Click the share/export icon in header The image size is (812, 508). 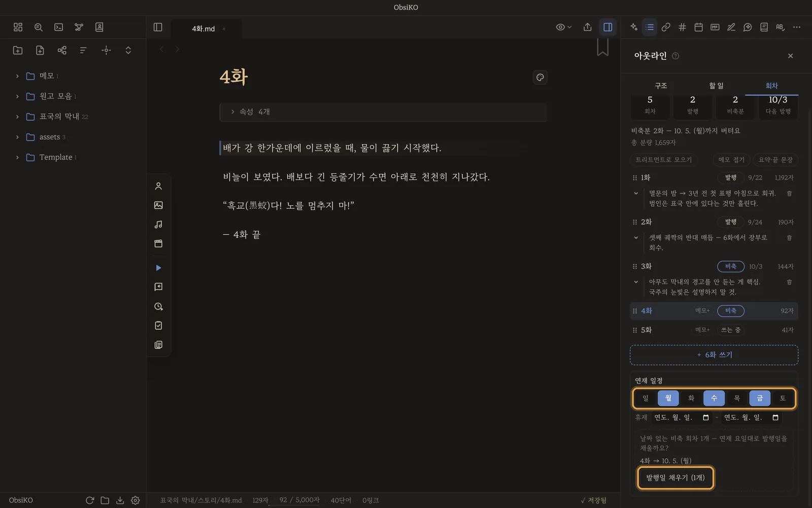tap(587, 27)
